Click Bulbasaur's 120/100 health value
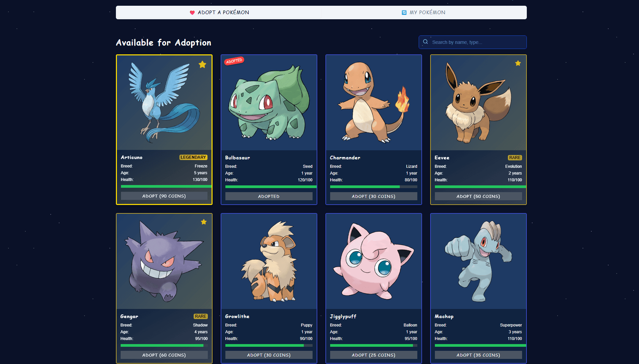The image size is (639, 364). click(x=305, y=180)
